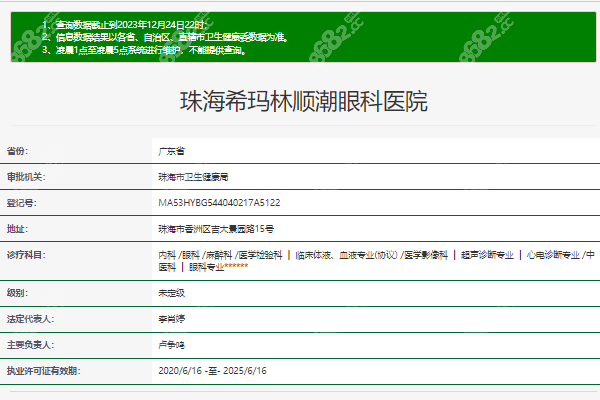Select registration number MA53HYBG544040217A5122
The height and width of the screenshot is (400, 600).
(x=219, y=203)
